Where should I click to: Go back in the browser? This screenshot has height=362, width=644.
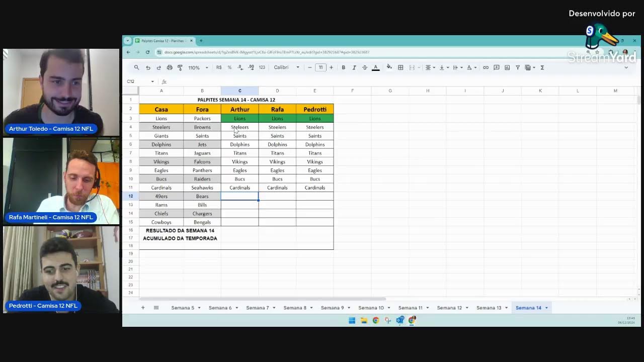click(x=128, y=52)
